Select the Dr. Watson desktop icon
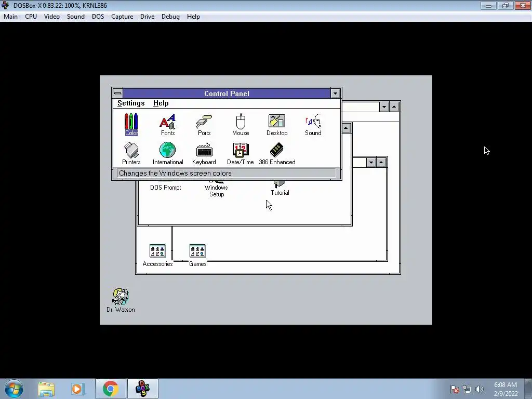The image size is (532, 399). pyautogui.click(x=121, y=300)
